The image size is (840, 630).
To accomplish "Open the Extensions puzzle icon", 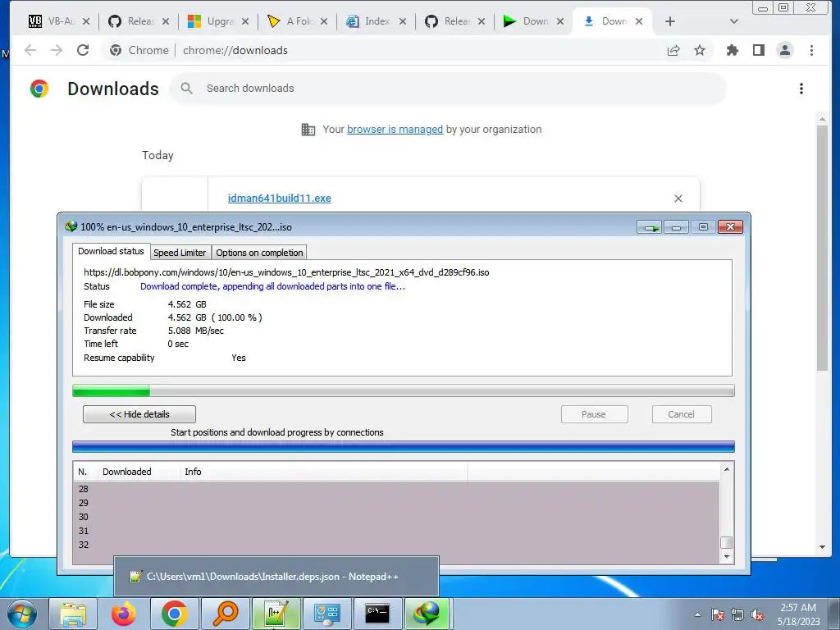I will [733, 50].
